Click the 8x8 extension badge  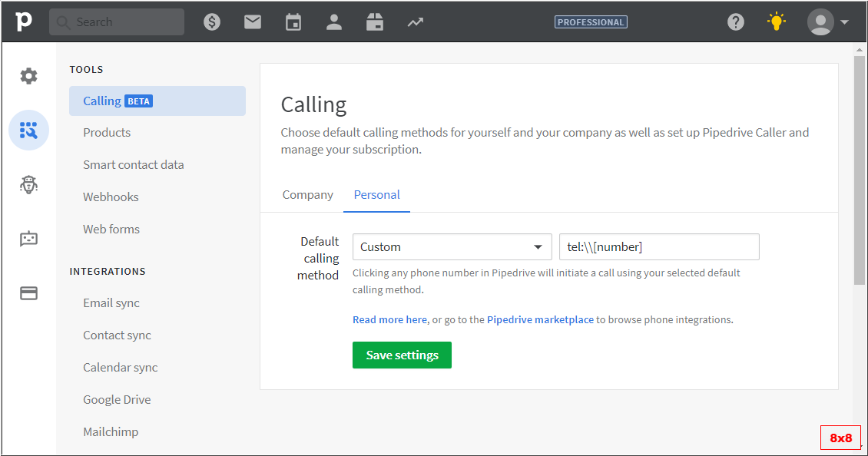[840, 438]
